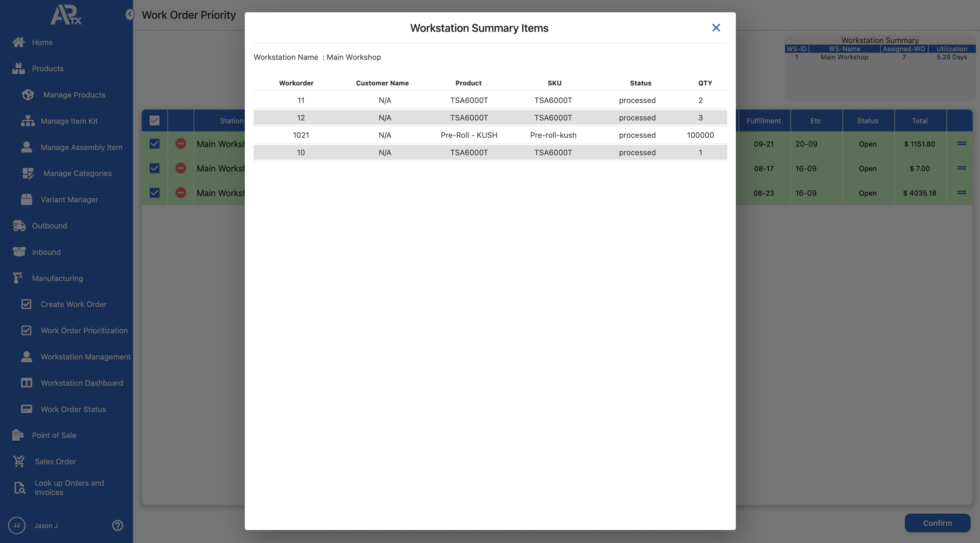Click the Manage Item Kit hierarchy icon
The height and width of the screenshot is (543, 980).
coord(27,121)
